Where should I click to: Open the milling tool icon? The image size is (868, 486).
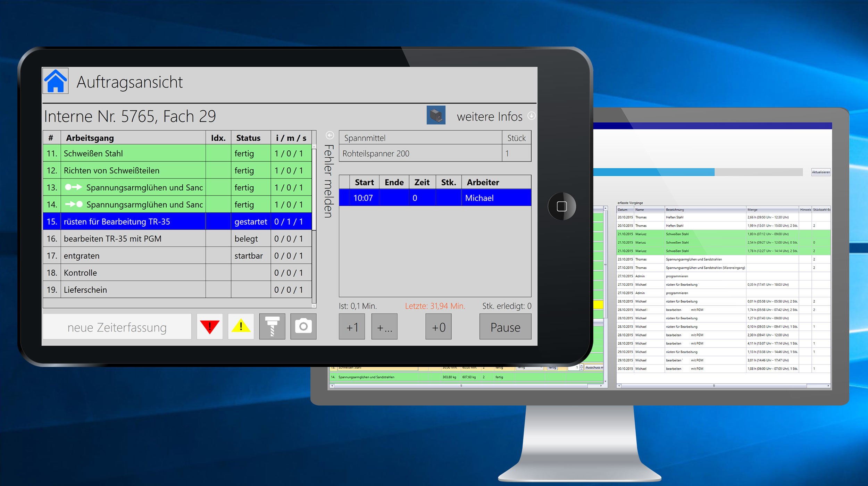tap(272, 326)
